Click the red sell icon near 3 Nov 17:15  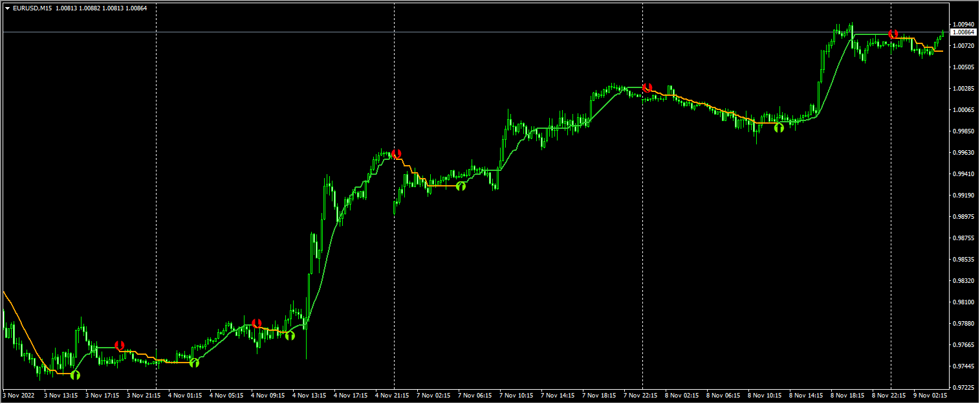click(119, 346)
